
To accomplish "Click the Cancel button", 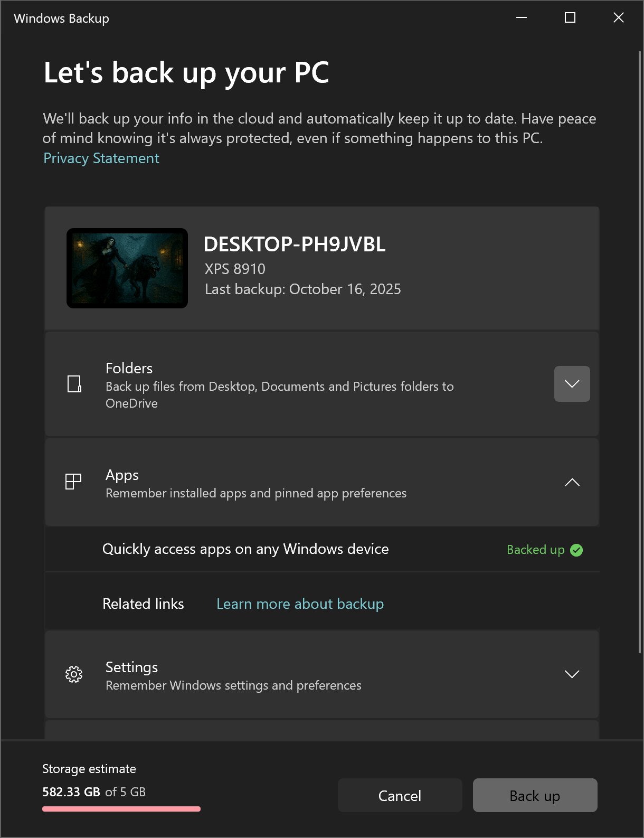I will coord(400,795).
